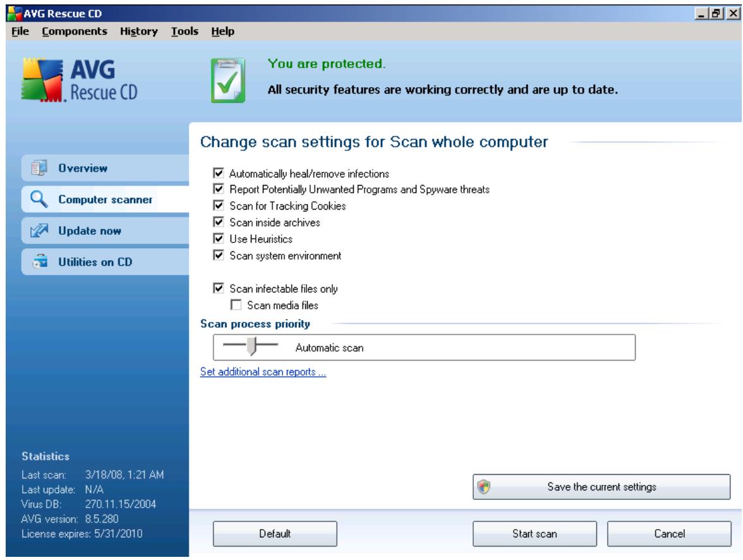The height and width of the screenshot is (560, 743).
Task: Open Set additional scan reports link
Action: [263, 372]
